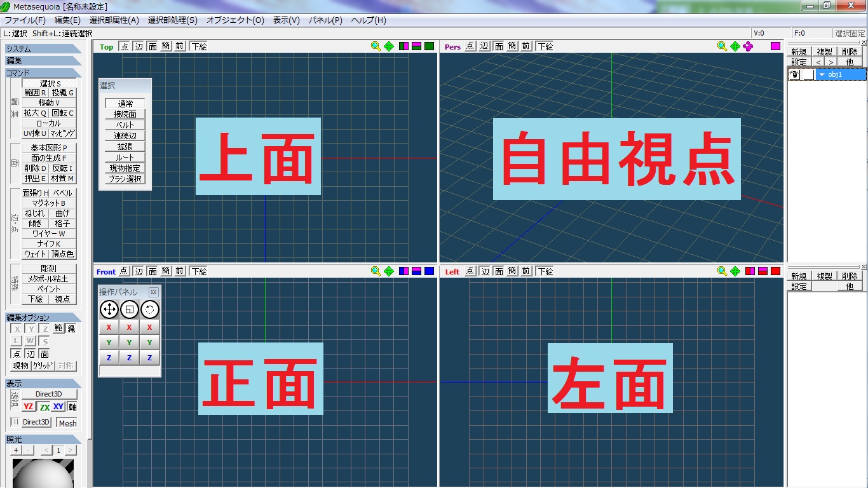This screenshot has width=868, height=488.
Task: Click the zoom magnifier icon in the Left view
Action: click(722, 271)
